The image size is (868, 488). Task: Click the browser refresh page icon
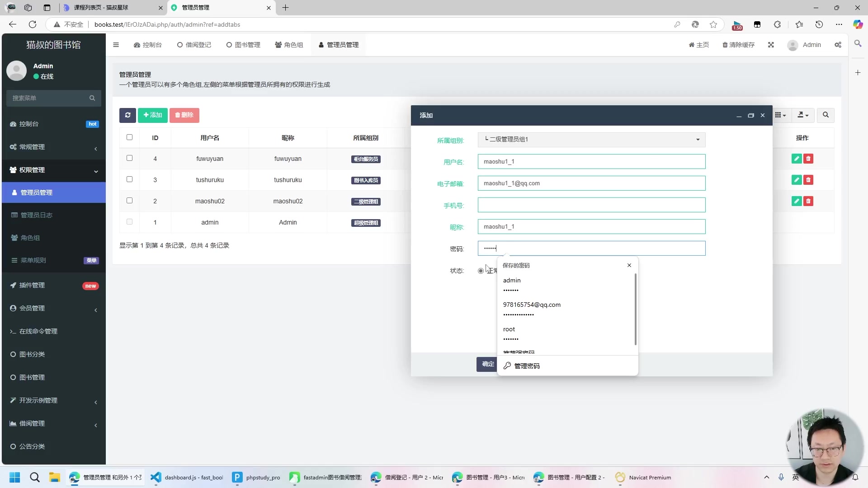[x=33, y=24]
